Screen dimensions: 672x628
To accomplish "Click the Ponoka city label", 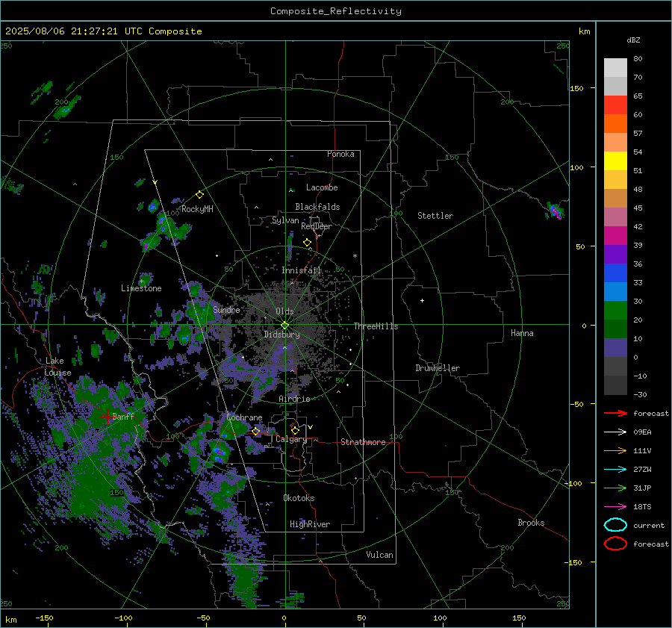I will (340, 154).
